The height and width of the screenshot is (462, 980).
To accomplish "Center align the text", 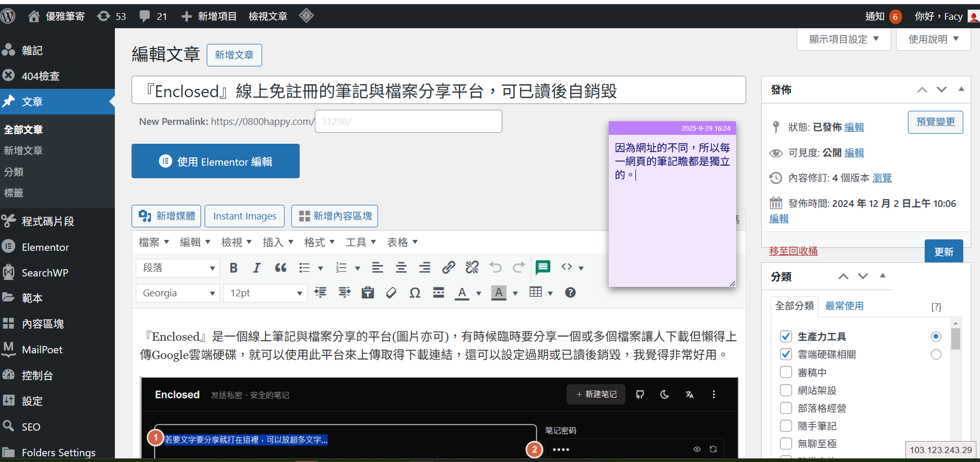I will tap(401, 268).
